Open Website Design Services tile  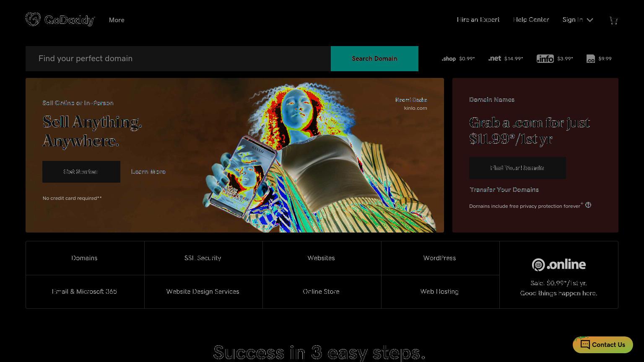coord(203,292)
